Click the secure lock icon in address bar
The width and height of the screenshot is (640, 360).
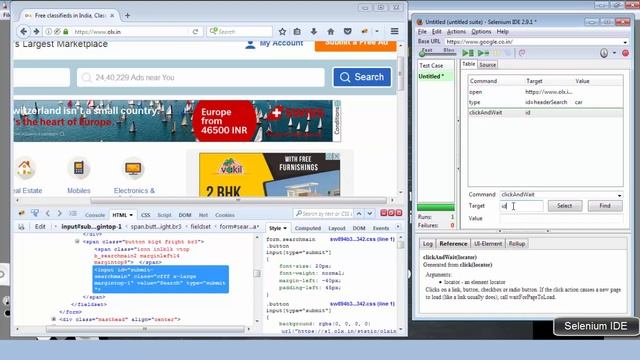pyautogui.click(x=66, y=31)
